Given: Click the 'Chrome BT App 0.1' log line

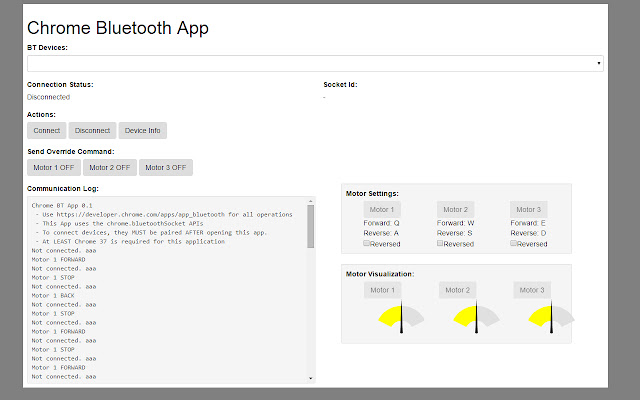Looking at the screenshot, I should point(62,205).
